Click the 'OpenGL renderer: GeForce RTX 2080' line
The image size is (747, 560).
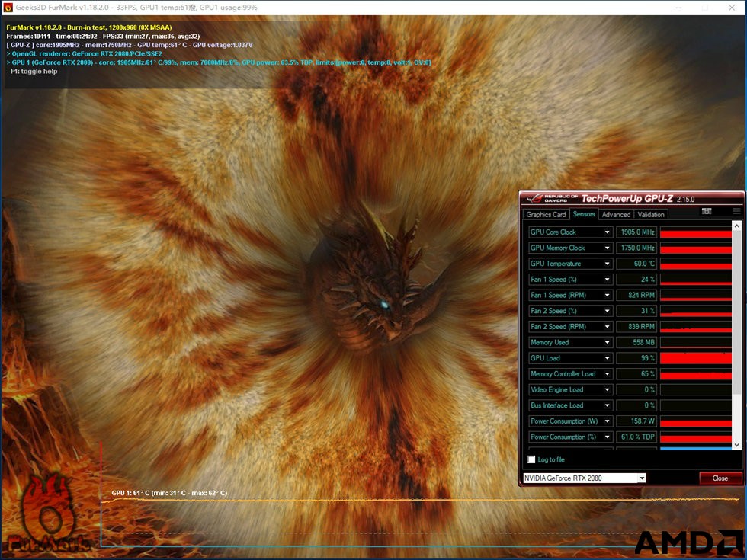click(85, 54)
